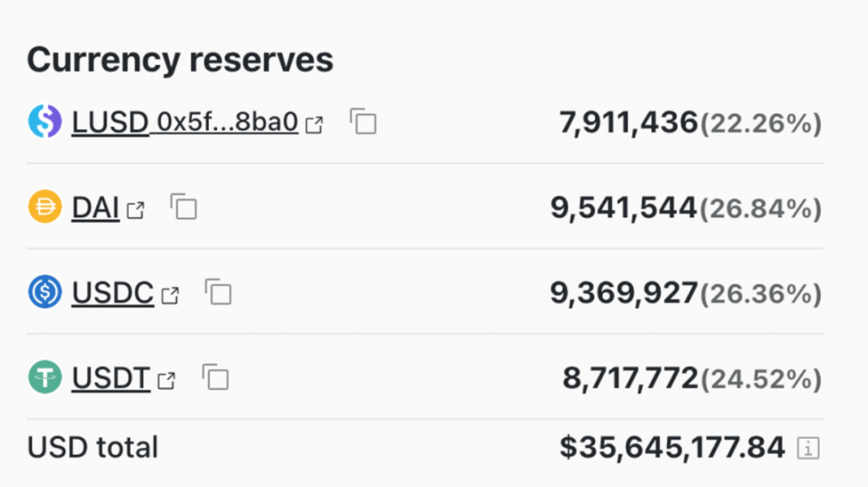Click the $35,645,177.84 USD total value

(672, 447)
